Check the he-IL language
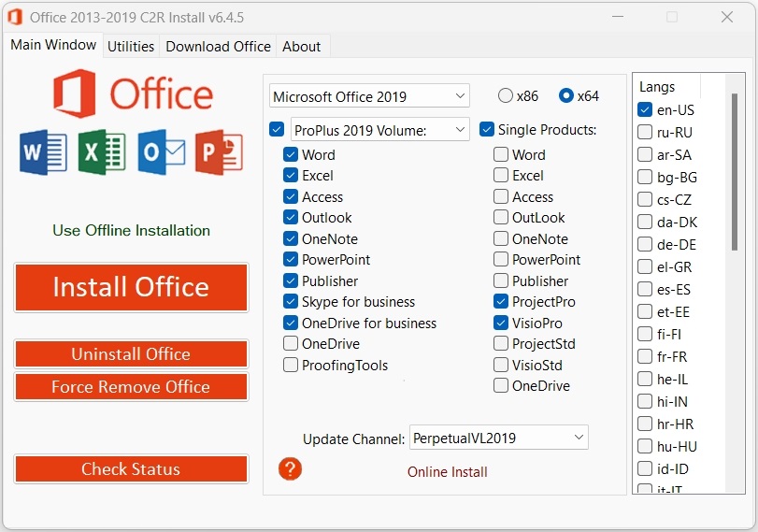758x532 pixels. pyautogui.click(x=645, y=380)
